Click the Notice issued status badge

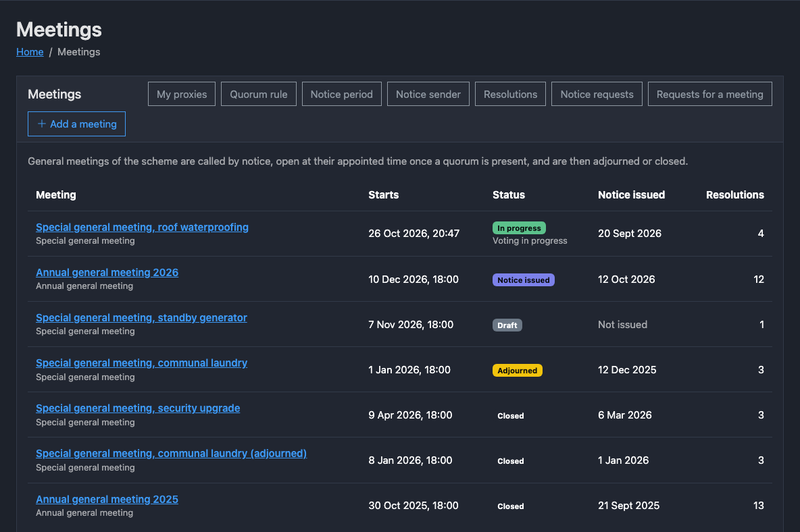pyautogui.click(x=524, y=280)
